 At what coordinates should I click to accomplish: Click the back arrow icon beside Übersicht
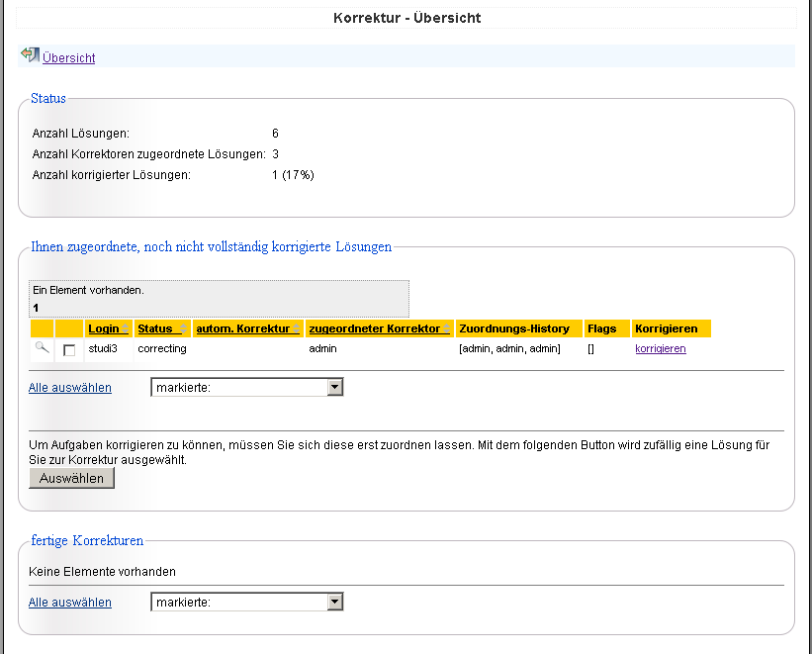pyautogui.click(x=30, y=54)
